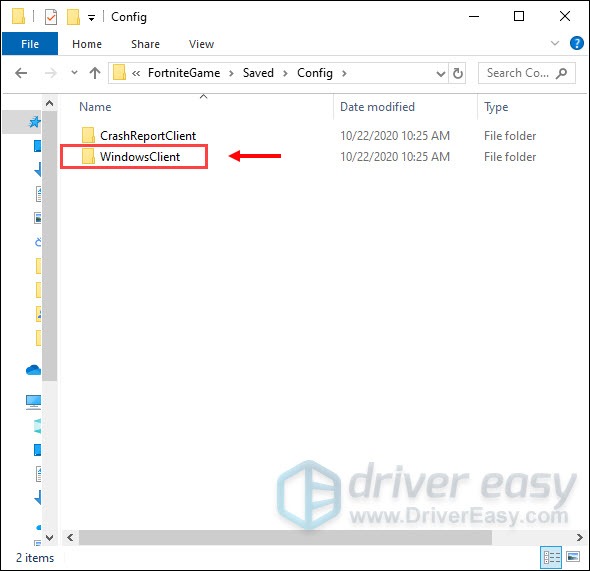Click the CrashReportClient folder icon
The width and height of the screenshot is (590, 571).
88,135
